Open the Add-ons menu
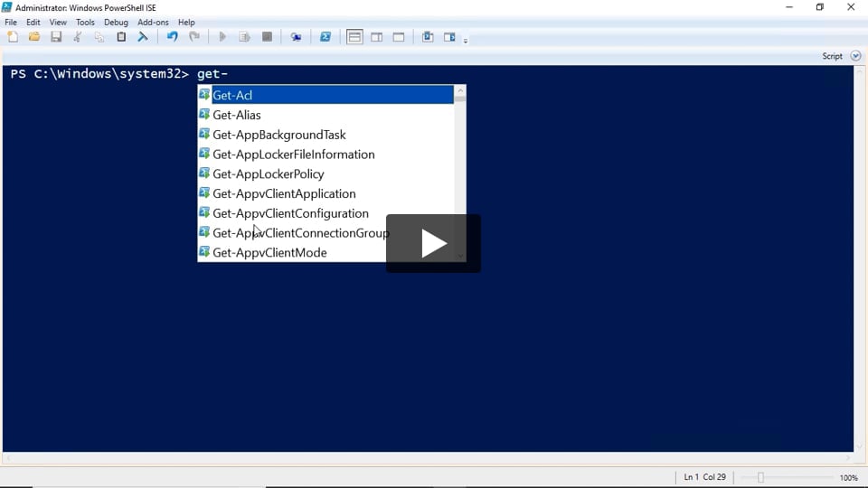 point(153,23)
